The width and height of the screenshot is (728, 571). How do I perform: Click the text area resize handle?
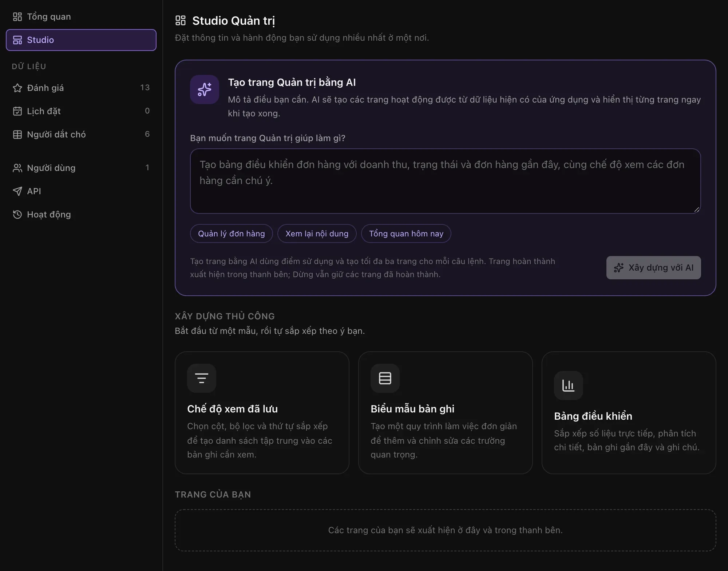[696, 209]
